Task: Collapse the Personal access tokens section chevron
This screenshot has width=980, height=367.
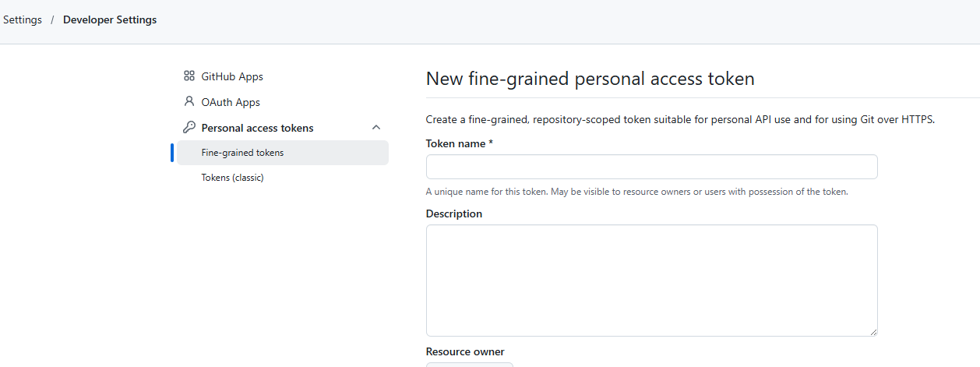Action: point(376,128)
